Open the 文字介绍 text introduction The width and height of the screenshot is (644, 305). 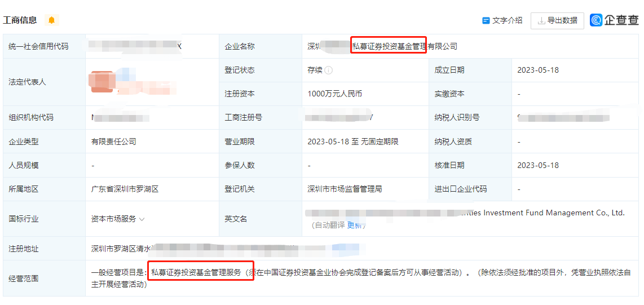507,20
